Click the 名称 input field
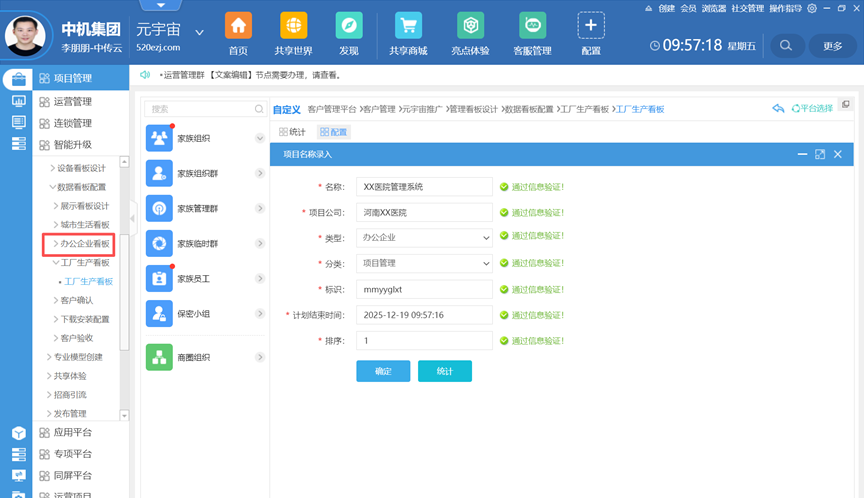 424,186
